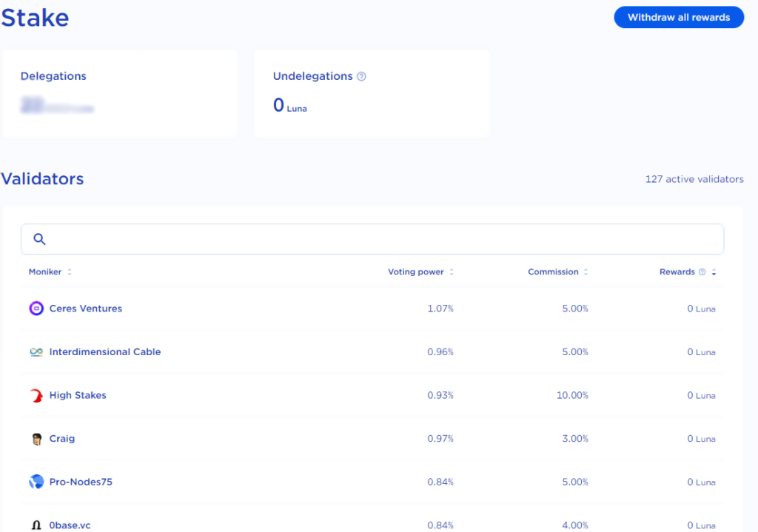758x532 pixels.
Task: Click the Pro-Nodes75 blue globe logo
Action: click(36, 482)
